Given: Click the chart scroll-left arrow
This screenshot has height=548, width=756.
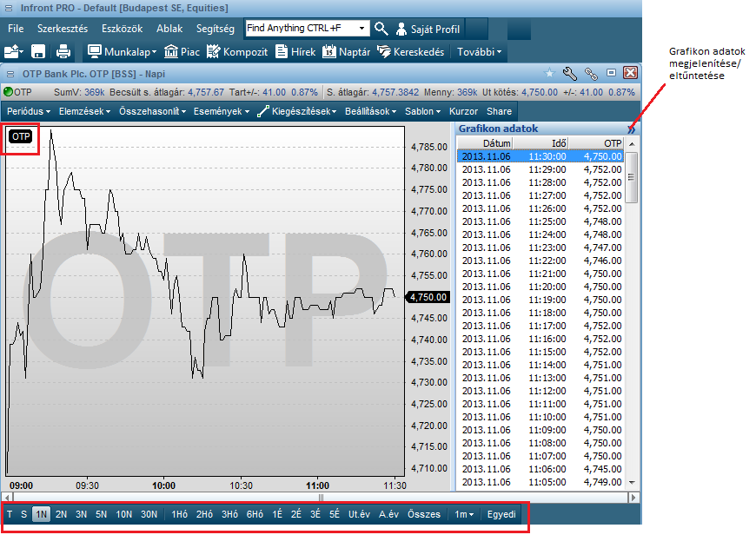Looking at the screenshot, I should (7, 498).
